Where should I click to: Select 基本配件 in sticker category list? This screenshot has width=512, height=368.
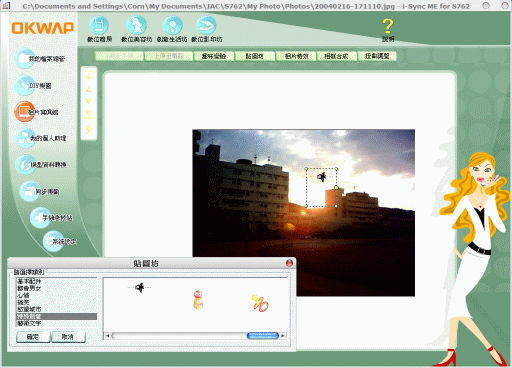tap(57, 281)
